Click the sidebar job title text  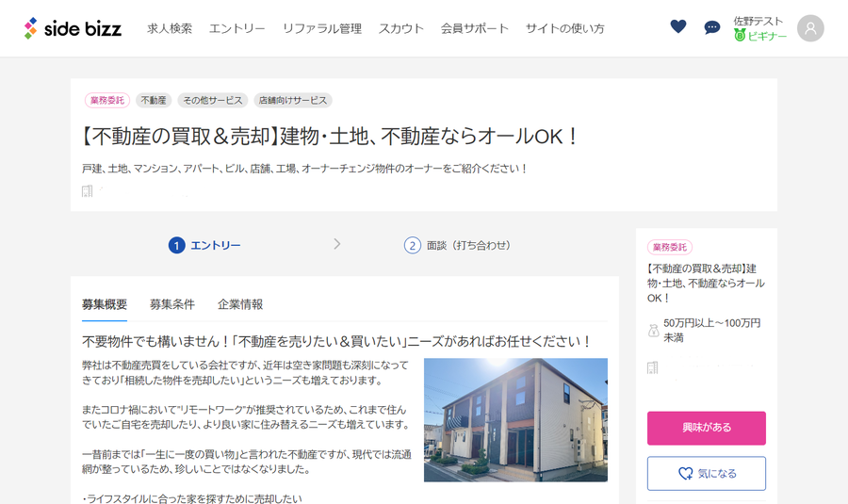tap(706, 284)
